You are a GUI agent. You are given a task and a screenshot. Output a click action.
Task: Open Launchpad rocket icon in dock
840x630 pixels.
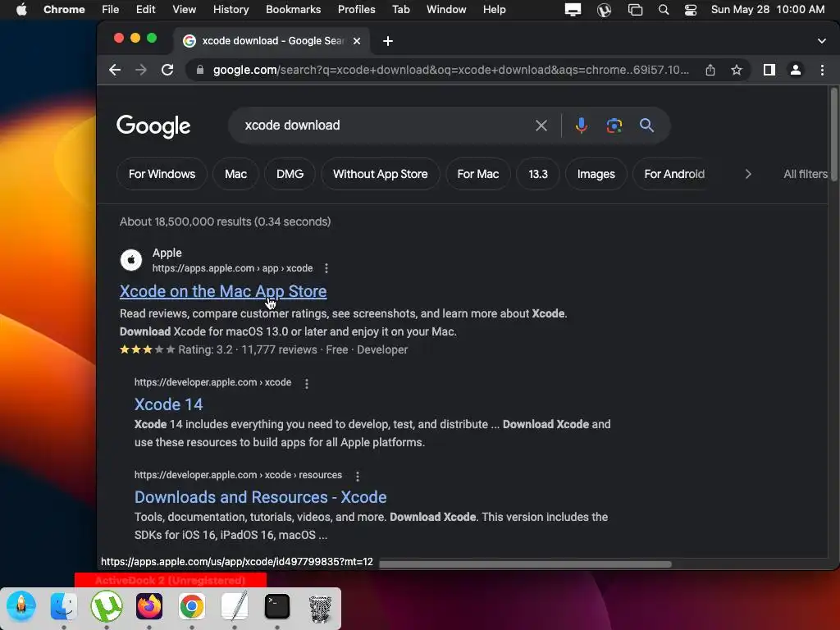point(21,606)
